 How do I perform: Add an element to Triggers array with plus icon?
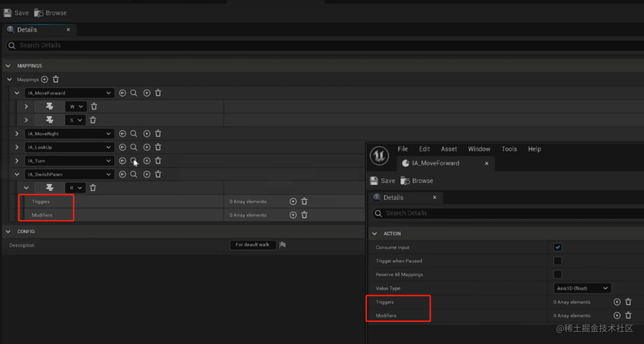pyautogui.click(x=293, y=201)
